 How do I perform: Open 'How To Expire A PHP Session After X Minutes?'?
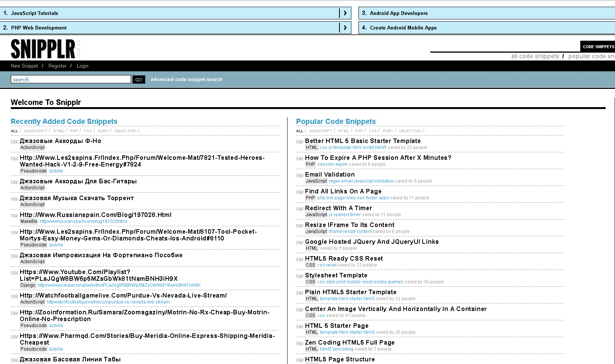pos(378,158)
